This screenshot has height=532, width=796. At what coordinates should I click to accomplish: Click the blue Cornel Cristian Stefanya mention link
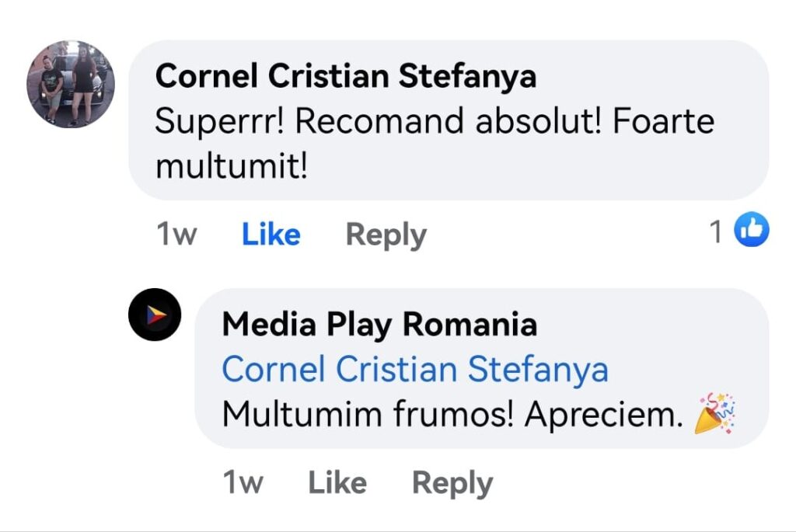click(415, 370)
